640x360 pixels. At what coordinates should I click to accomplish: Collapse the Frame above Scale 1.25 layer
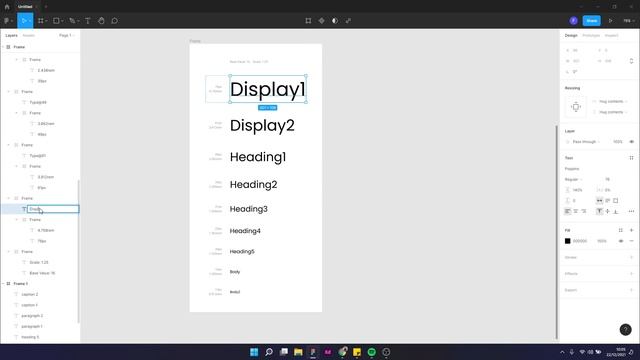point(9,252)
